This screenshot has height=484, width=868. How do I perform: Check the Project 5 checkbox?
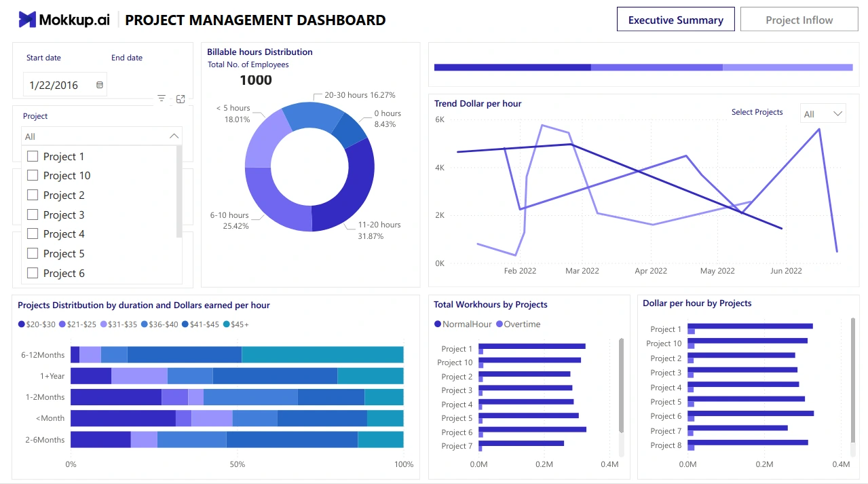coord(33,253)
